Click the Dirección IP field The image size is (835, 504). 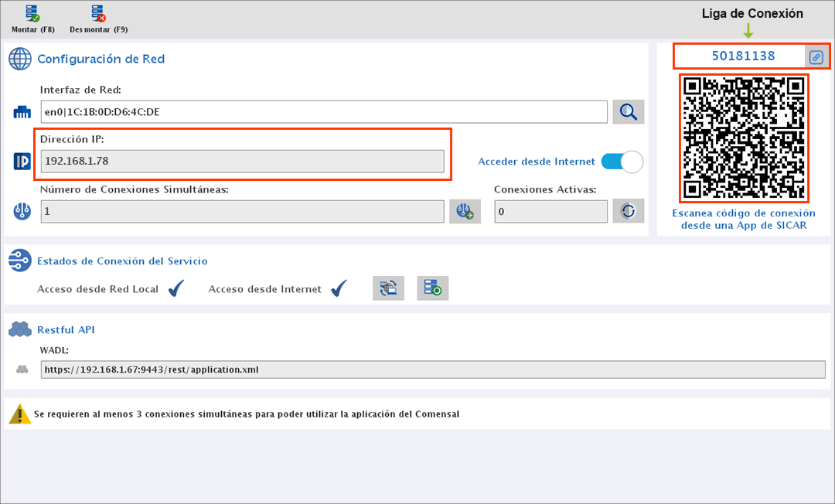coord(242,161)
